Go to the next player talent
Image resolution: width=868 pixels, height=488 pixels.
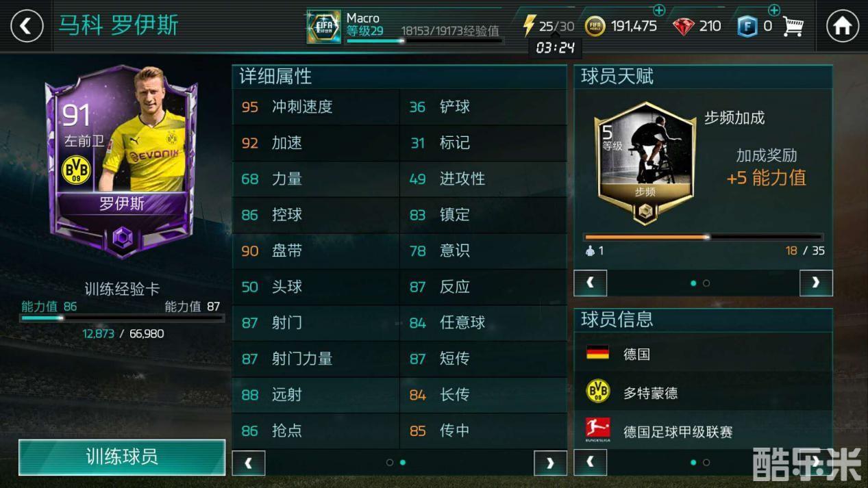[x=816, y=283]
